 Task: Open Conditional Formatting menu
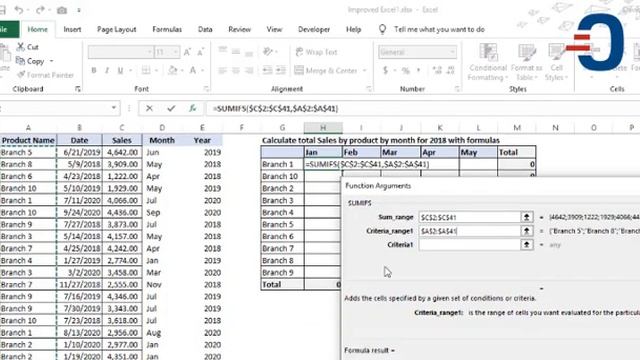coord(488,62)
